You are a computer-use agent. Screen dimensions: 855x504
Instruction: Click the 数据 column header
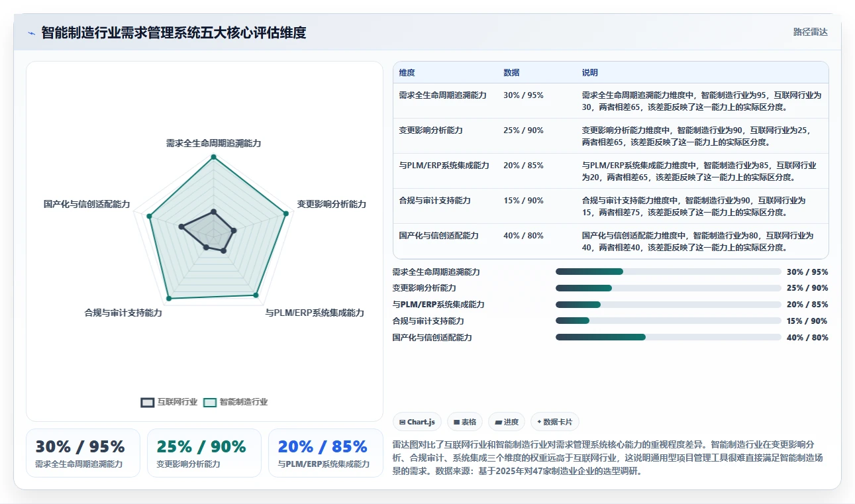[x=511, y=73]
